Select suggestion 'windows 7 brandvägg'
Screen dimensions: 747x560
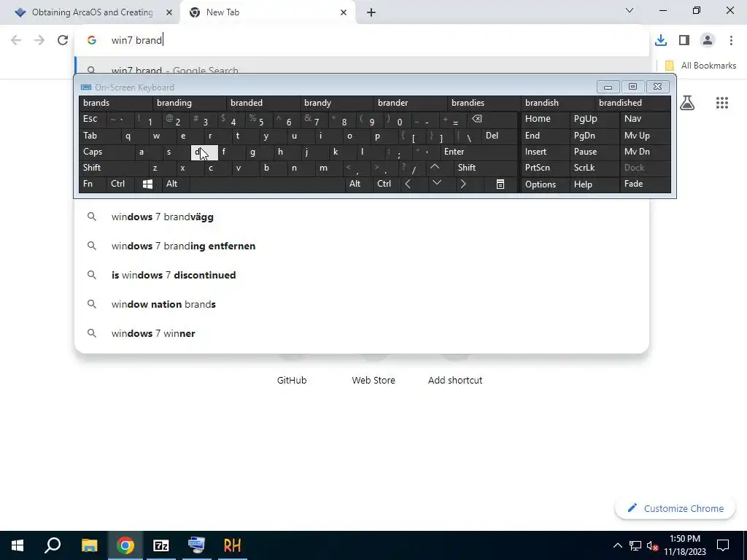coord(361,217)
